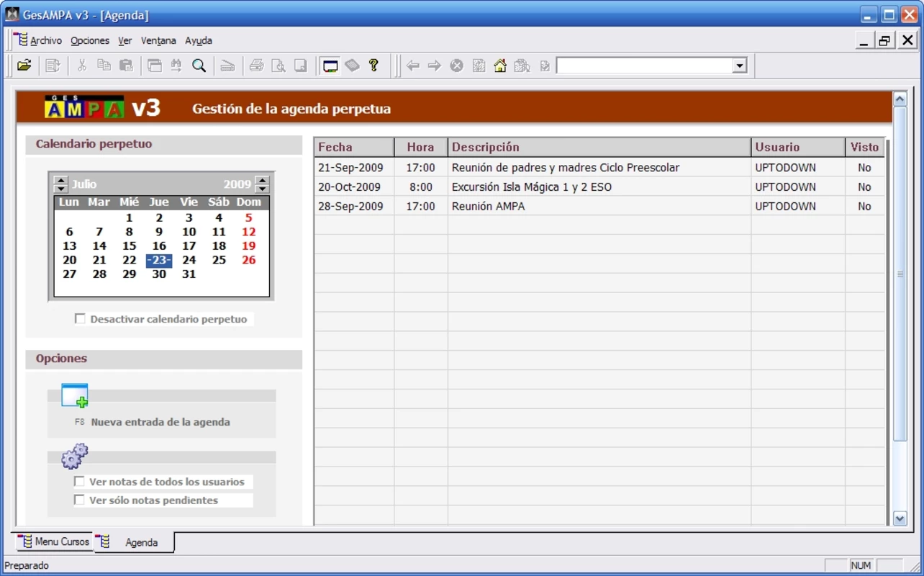Screen dimensions: 924x576
Task: Click the small checklist icon before address box
Action: click(x=545, y=66)
